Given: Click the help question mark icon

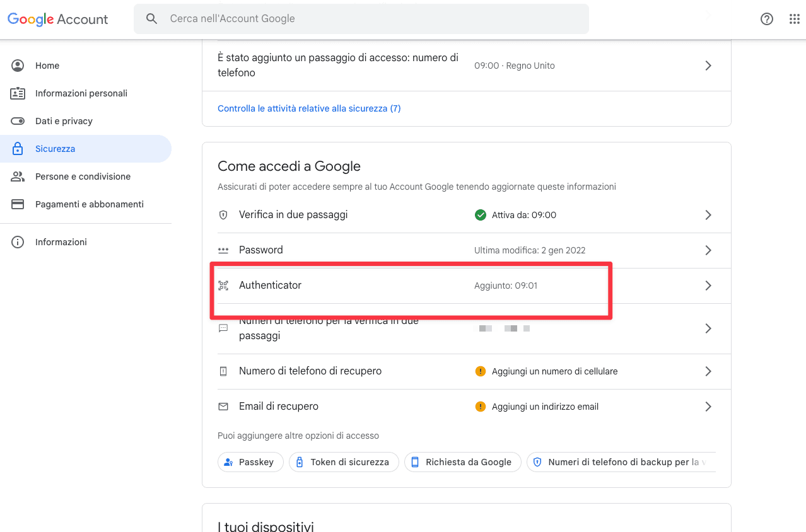Looking at the screenshot, I should pos(767,19).
